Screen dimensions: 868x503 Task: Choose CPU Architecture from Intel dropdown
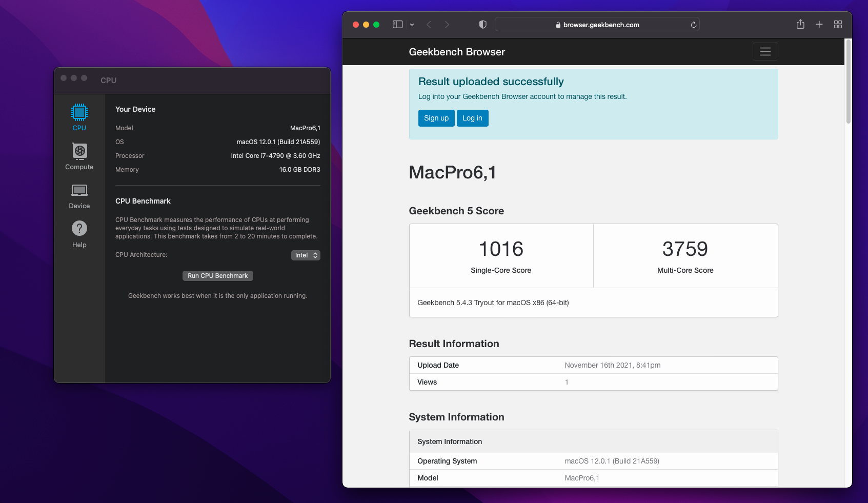[306, 255]
